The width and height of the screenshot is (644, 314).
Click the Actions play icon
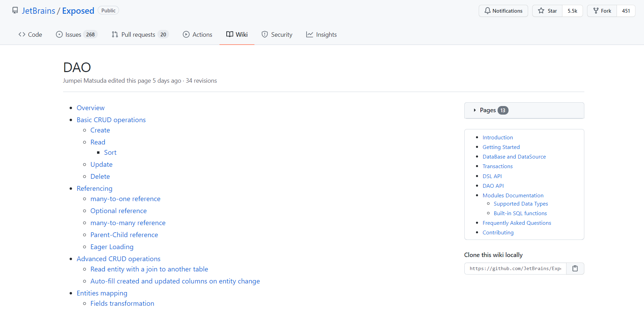[186, 34]
